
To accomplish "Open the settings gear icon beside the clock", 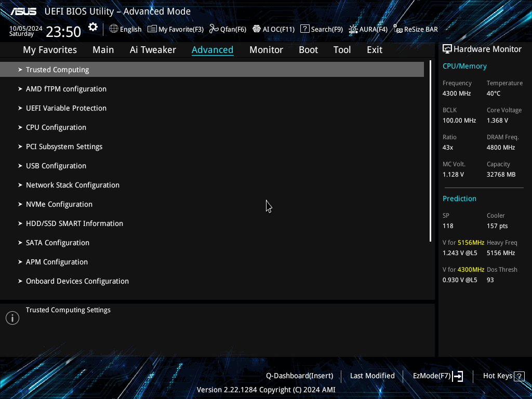I will tap(93, 27).
